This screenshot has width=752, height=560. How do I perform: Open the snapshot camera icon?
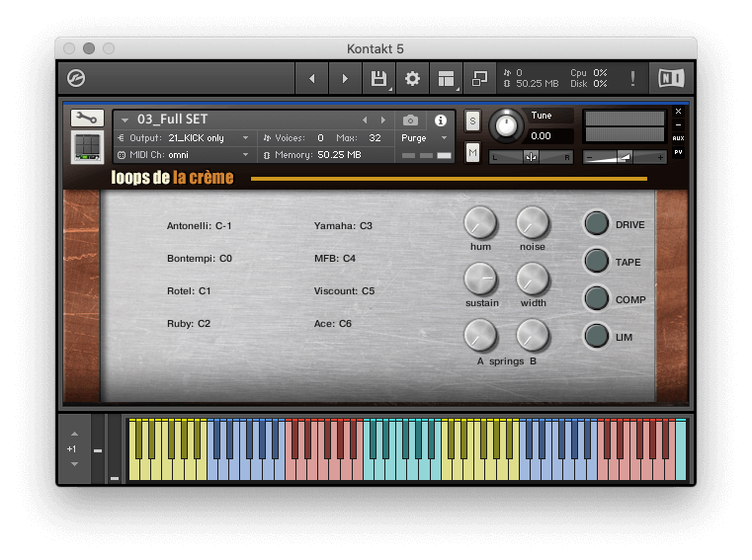point(410,120)
